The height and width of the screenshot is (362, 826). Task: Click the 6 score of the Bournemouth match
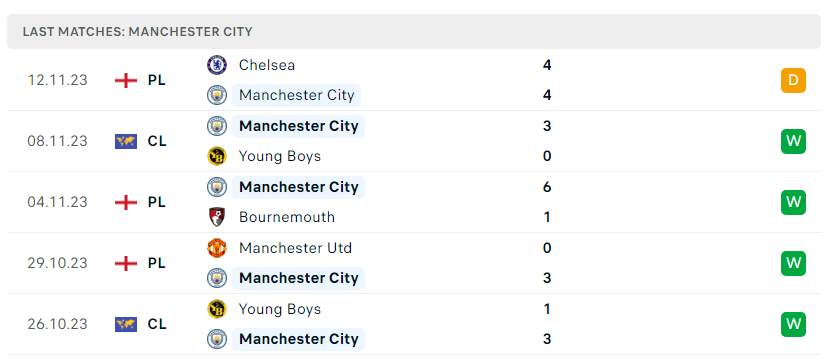547,187
